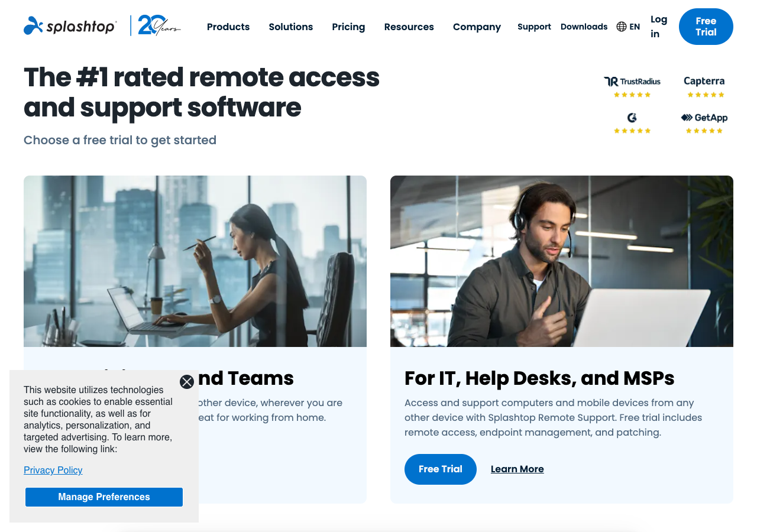
Task: Open the Resources dropdown
Action: [409, 27]
